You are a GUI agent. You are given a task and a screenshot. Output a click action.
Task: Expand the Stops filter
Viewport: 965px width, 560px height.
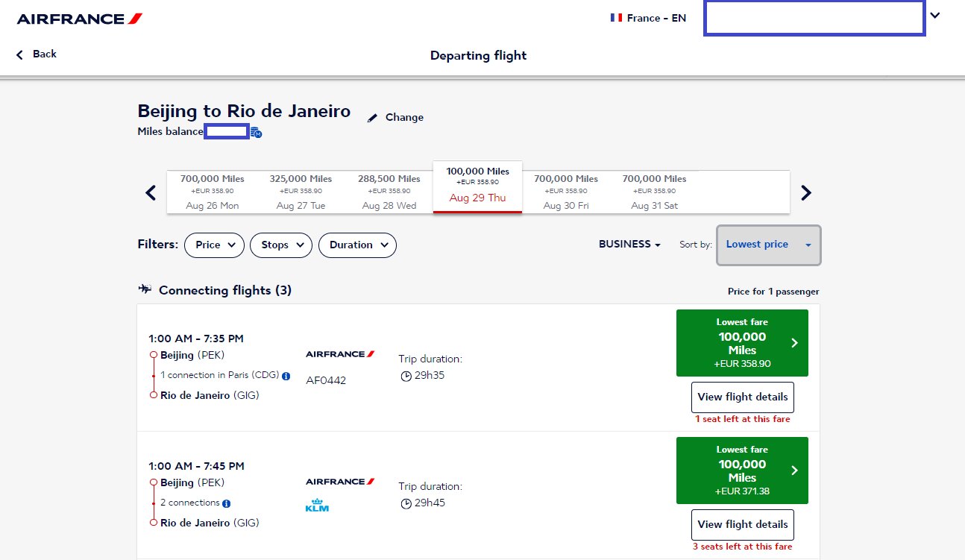coord(281,245)
